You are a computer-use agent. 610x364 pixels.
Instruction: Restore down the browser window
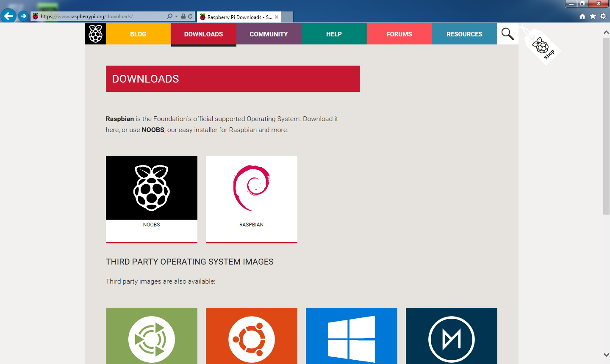click(582, 4)
